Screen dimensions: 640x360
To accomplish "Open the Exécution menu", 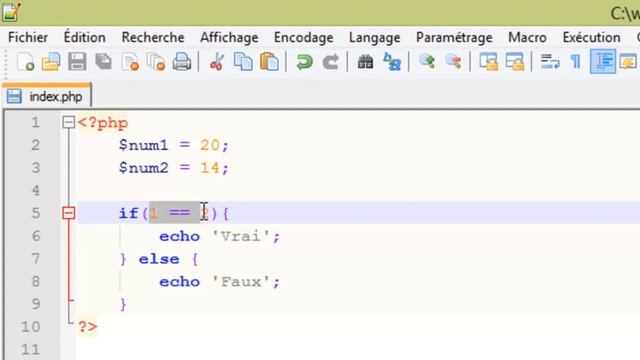I will [591, 38].
